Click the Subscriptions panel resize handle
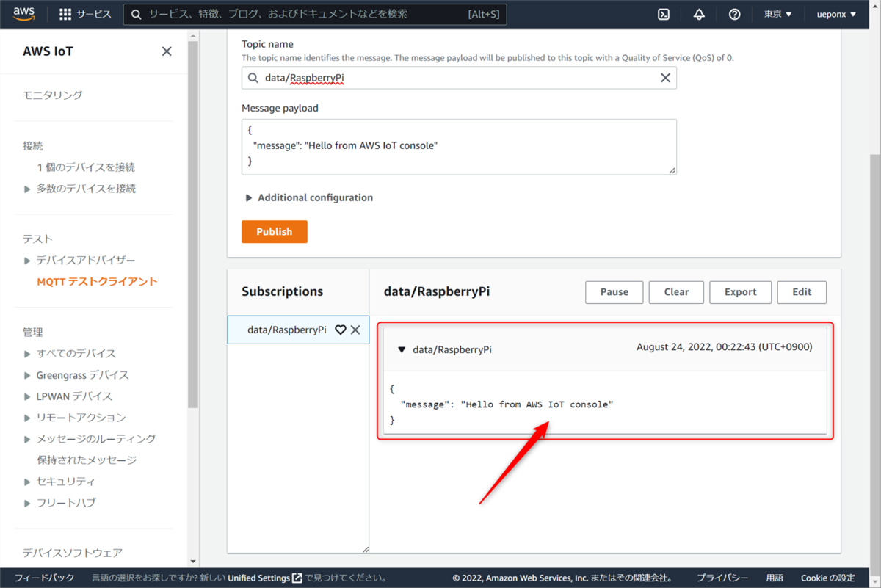881x588 pixels. [365, 549]
